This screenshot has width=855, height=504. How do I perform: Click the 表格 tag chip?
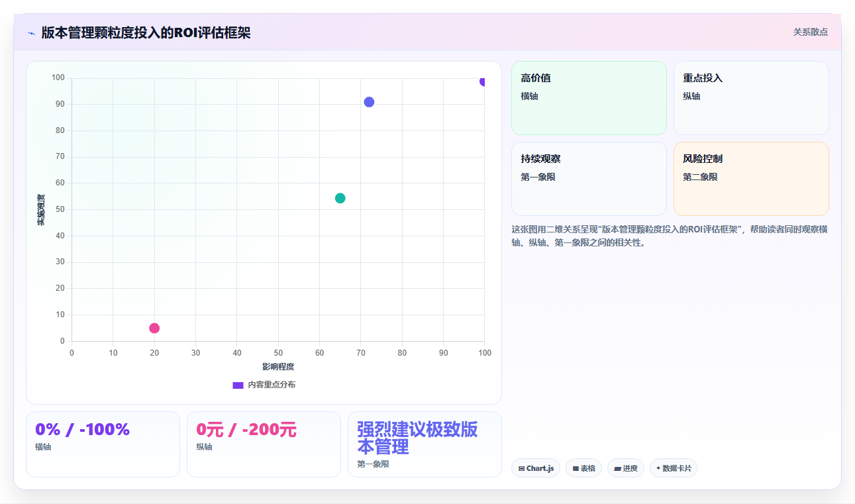point(583,468)
